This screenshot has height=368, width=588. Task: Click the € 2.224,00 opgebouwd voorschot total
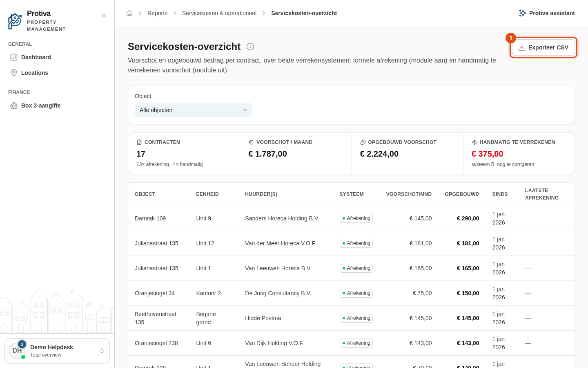click(379, 154)
